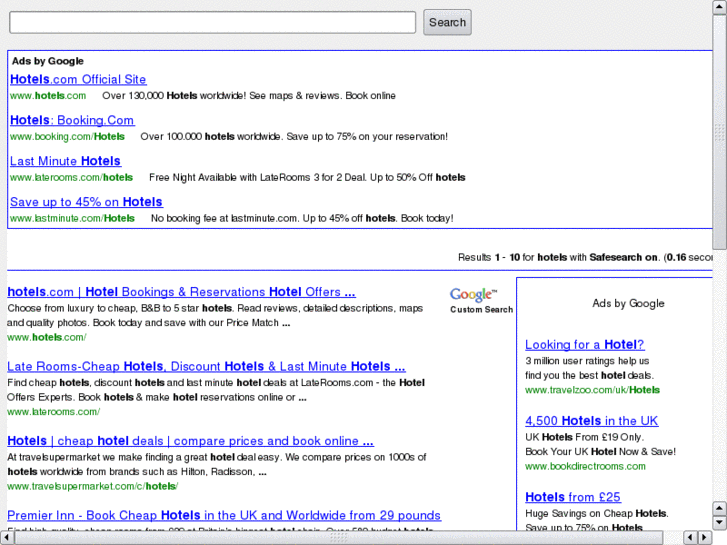
Task: Click the Search button
Action: pyautogui.click(x=447, y=22)
